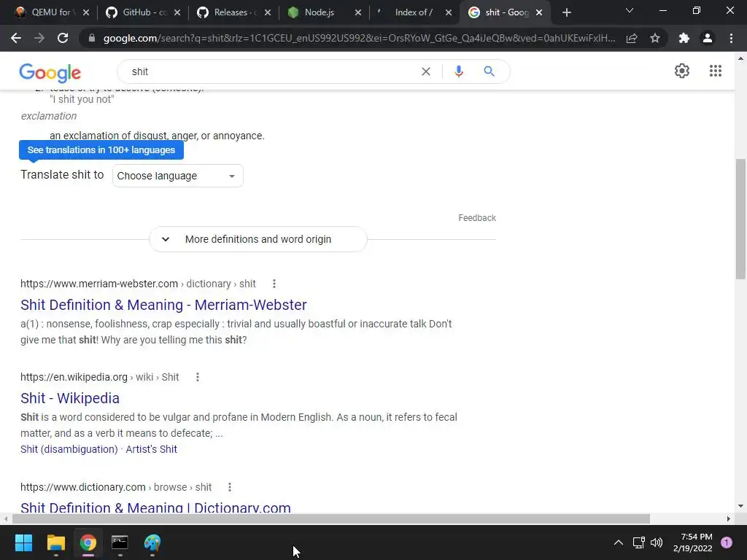
Task: Open the Paint taskbar icon
Action: click(x=152, y=542)
